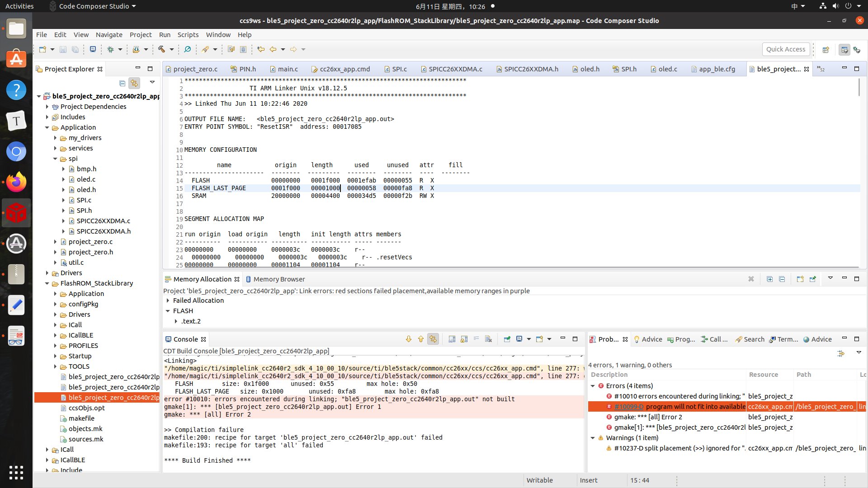
Task: Click the #10099-D error link
Action: [x=628, y=407]
